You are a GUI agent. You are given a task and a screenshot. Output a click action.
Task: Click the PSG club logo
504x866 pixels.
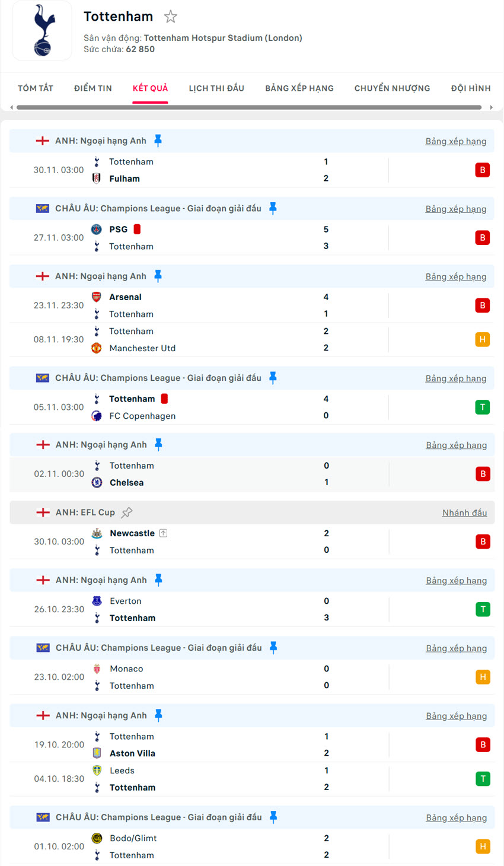[97, 230]
